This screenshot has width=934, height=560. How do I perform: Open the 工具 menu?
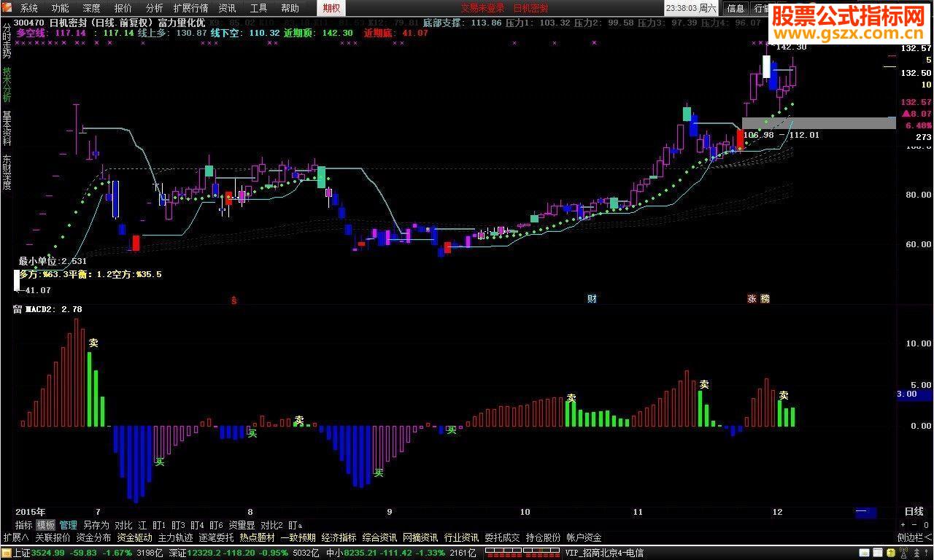258,8
